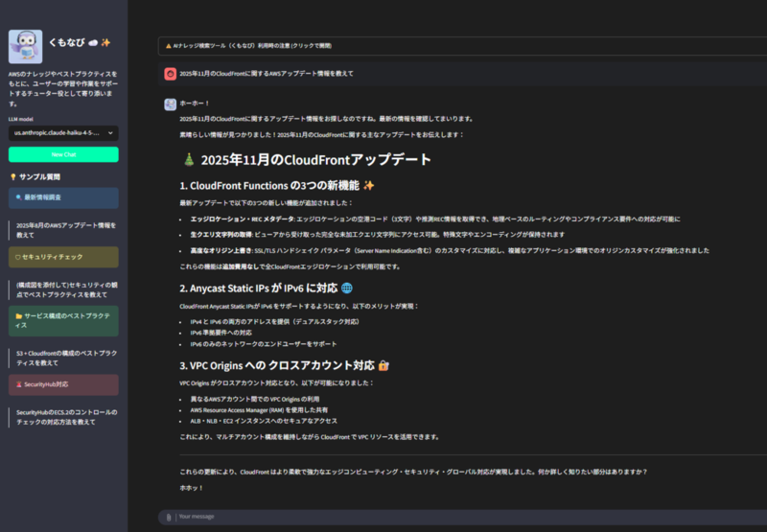Choose sample question 2025年8月のAWSアップデート情報を教えて
Image resolution: width=767 pixels, height=532 pixels.
(x=65, y=230)
